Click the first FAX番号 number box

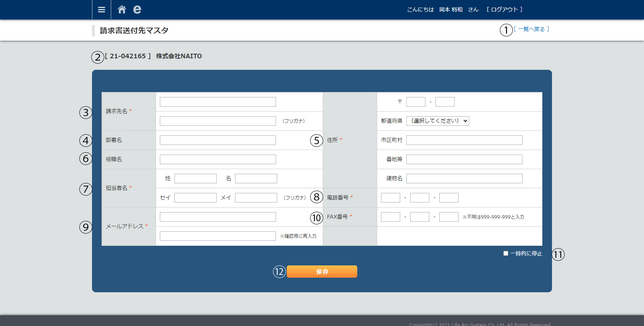[x=391, y=217]
